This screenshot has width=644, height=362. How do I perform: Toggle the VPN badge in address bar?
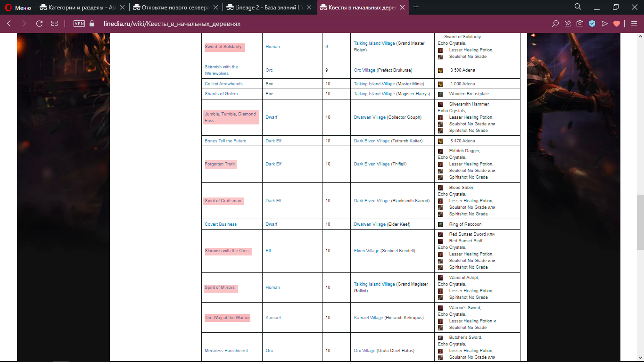(79, 24)
